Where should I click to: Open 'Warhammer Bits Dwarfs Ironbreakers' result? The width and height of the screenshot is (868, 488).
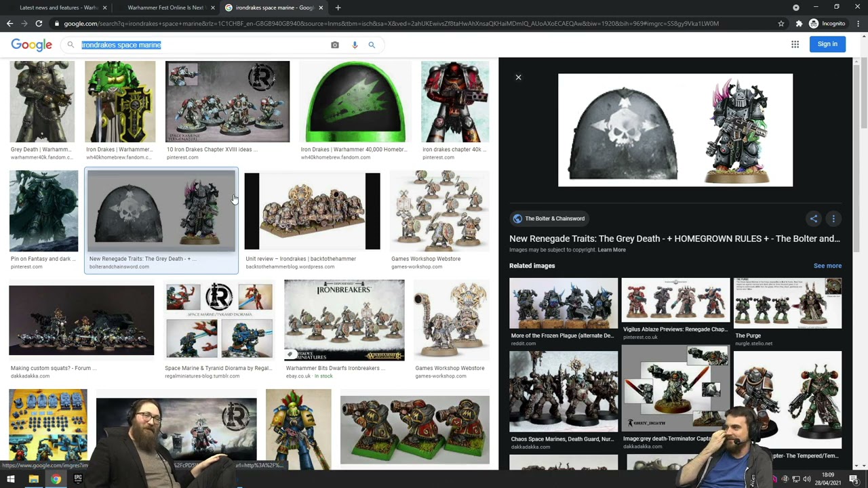pos(344,319)
